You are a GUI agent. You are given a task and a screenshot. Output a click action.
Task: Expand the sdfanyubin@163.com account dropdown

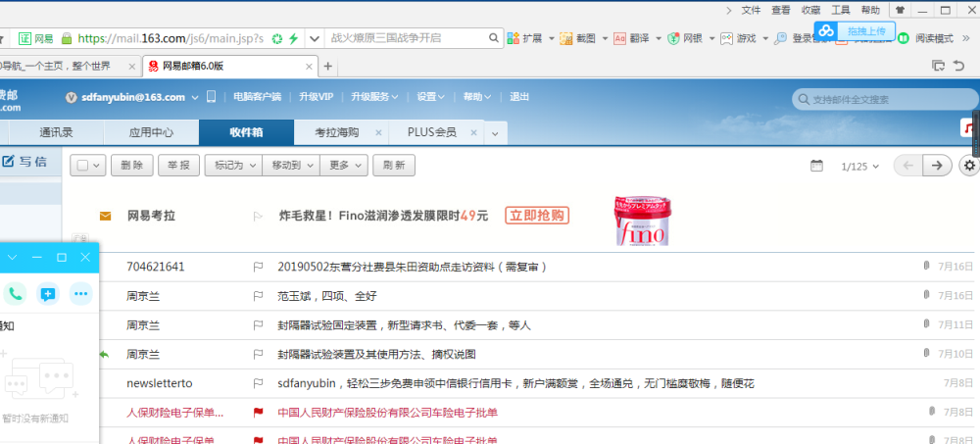point(195,97)
